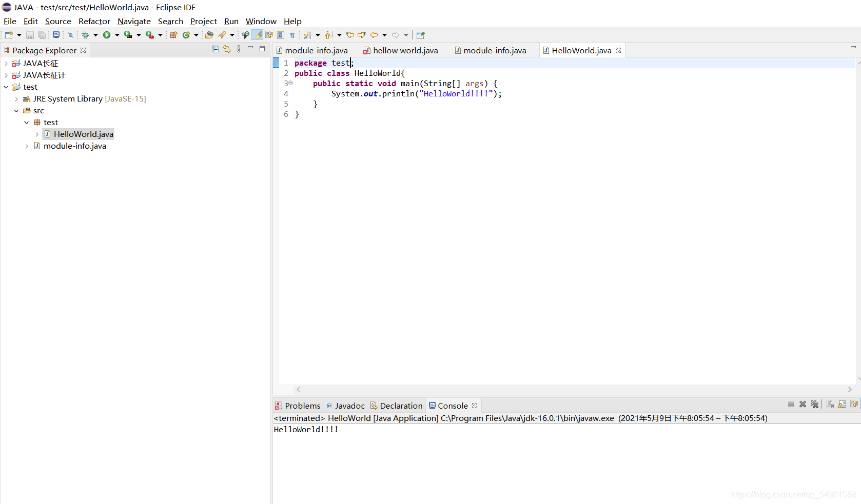Toggle Mark Occurrences highlighting

257,34
